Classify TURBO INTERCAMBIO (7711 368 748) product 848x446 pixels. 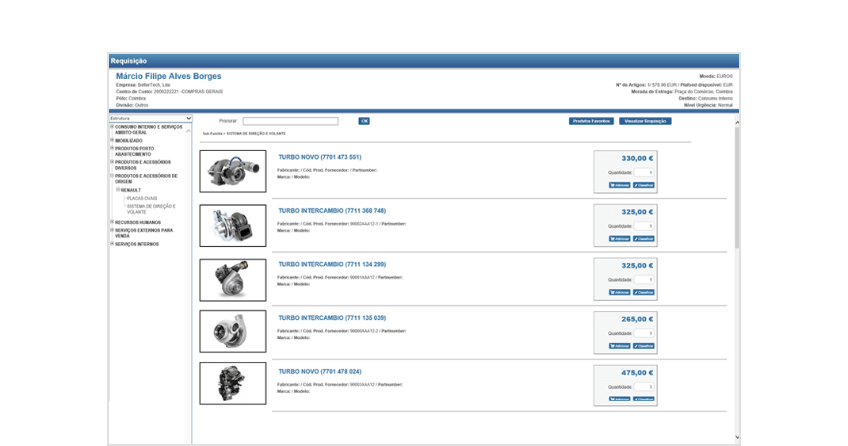(644, 239)
